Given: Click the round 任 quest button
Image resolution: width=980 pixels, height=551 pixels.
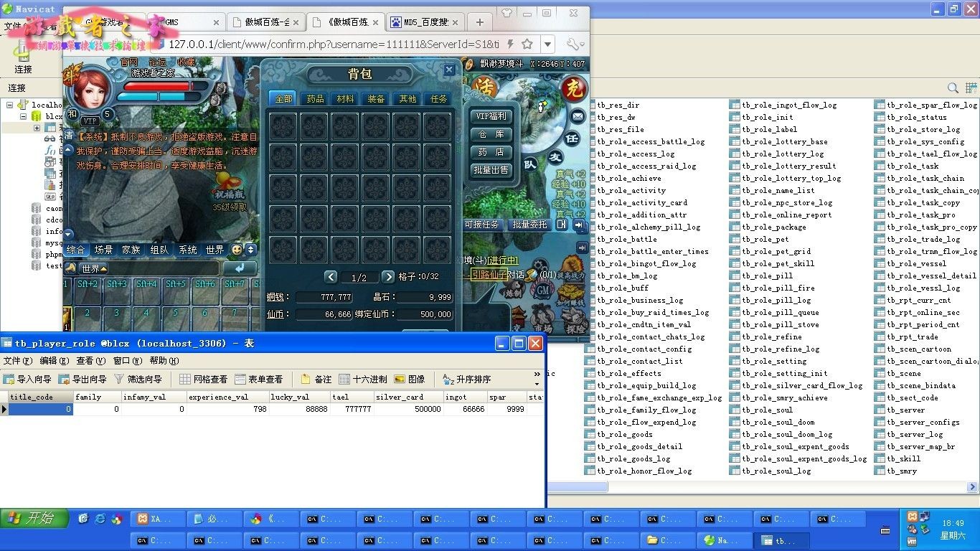Looking at the screenshot, I should (x=572, y=139).
